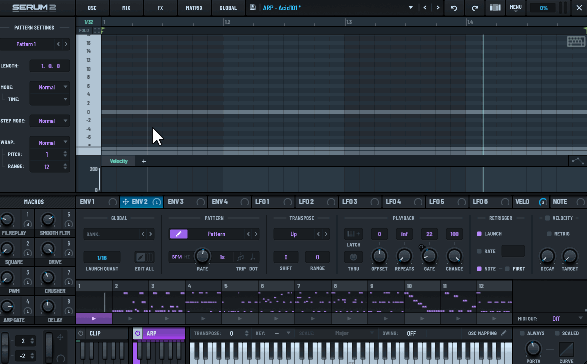
Task: Go to previous preset arrow
Action: (x=425, y=7)
